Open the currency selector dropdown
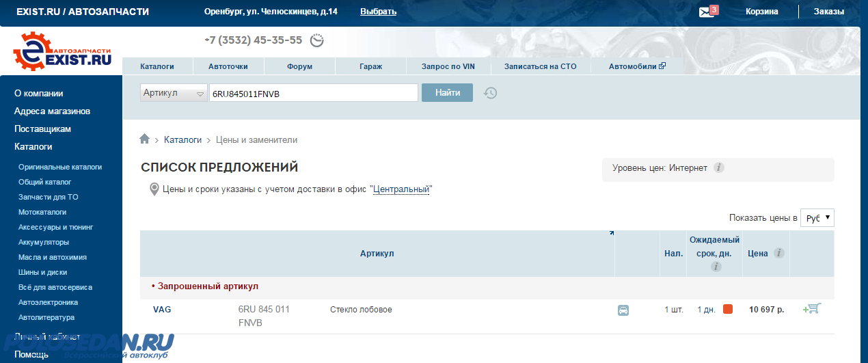Image resolution: width=868 pixels, height=363 pixels. tap(817, 217)
